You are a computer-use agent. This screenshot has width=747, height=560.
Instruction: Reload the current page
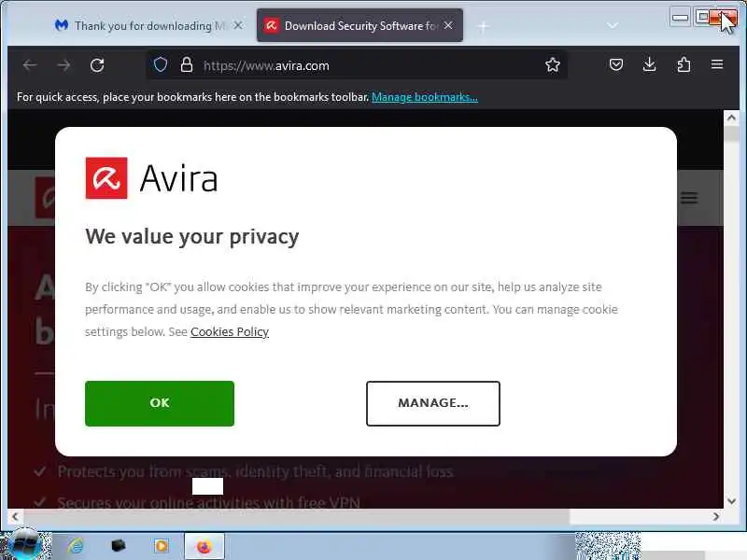pos(97,65)
